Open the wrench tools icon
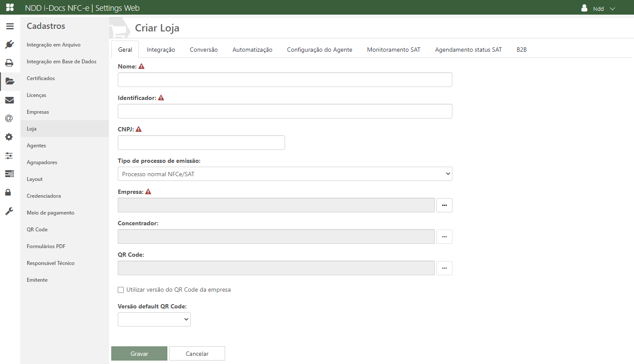This screenshot has width=634, height=364. [x=9, y=211]
